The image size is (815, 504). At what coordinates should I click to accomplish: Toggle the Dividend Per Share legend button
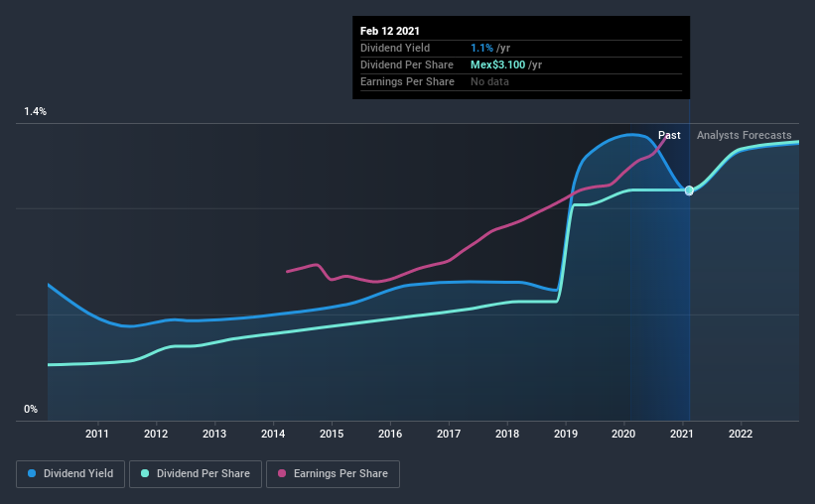(196, 474)
